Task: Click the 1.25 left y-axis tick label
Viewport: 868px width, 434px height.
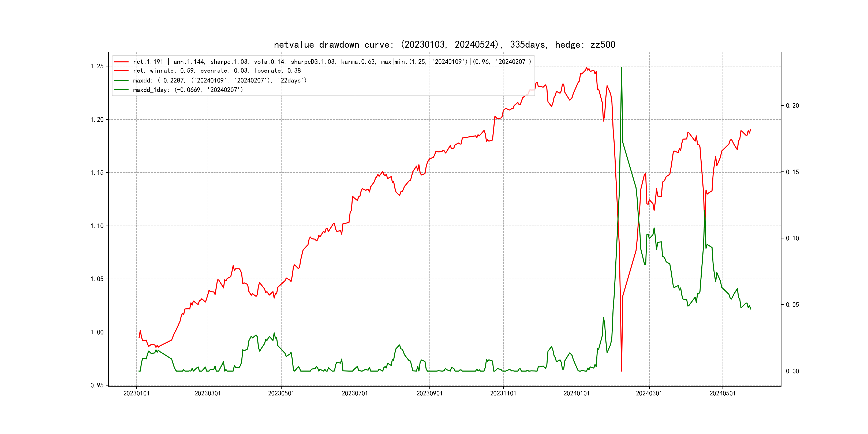Action: 97,66
